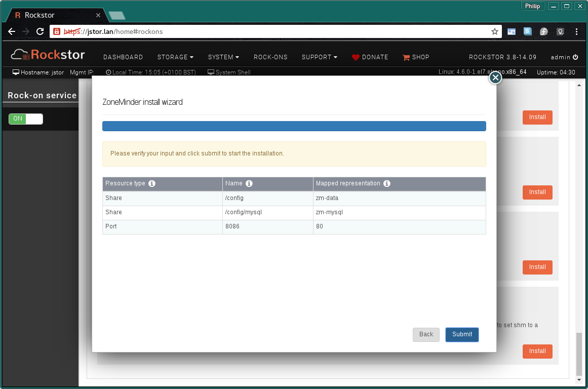The image size is (588, 389).
Task: Click the insecure HTTPS lock icon
Action: (x=57, y=31)
